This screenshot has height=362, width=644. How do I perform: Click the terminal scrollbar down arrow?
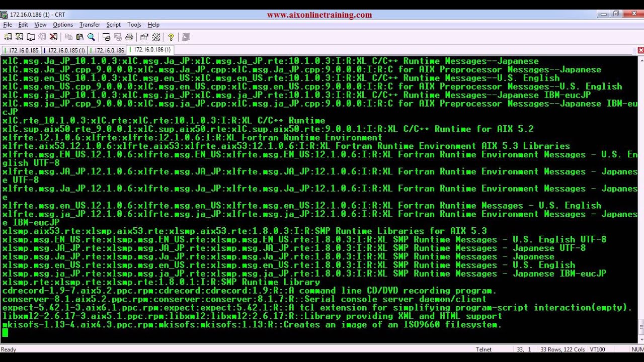pos(641,340)
